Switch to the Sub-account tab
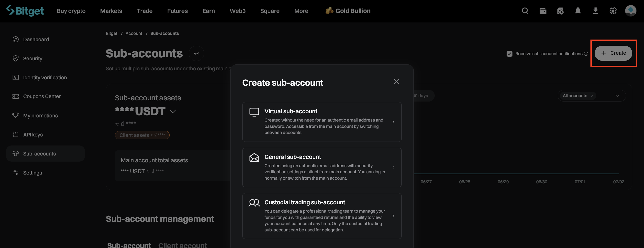644x248 pixels. (x=129, y=245)
